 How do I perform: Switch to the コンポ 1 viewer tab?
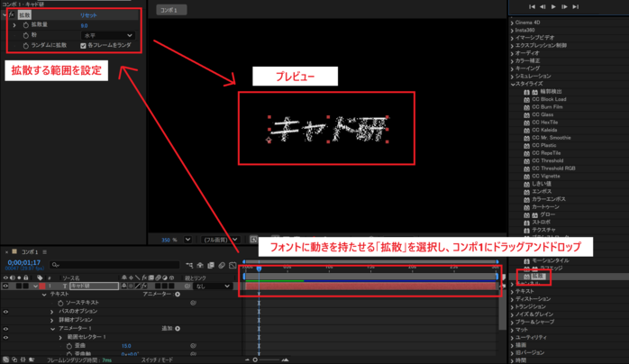click(171, 10)
